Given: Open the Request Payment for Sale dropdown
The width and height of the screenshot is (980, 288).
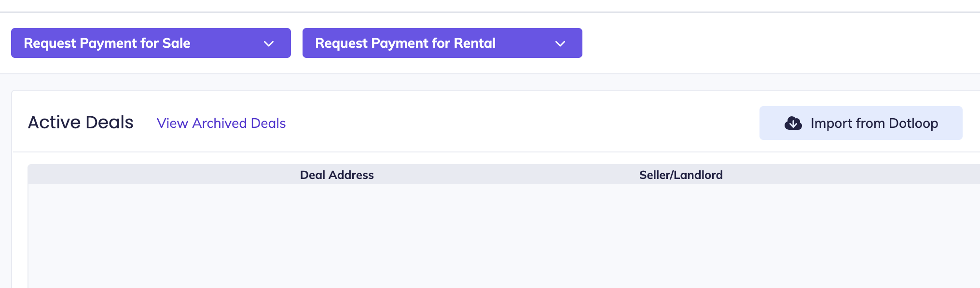Looking at the screenshot, I should (x=151, y=43).
